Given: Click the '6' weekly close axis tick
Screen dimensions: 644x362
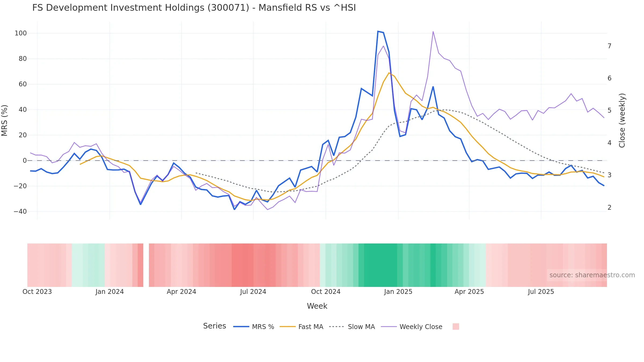Looking at the screenshot, I should click(610, 78).
